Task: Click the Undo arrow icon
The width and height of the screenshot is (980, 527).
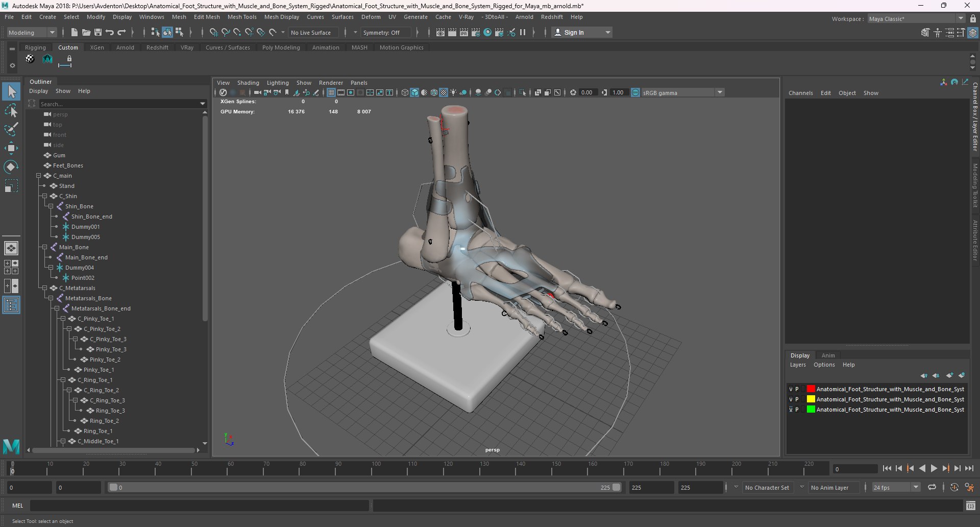Action: point(110,32)
